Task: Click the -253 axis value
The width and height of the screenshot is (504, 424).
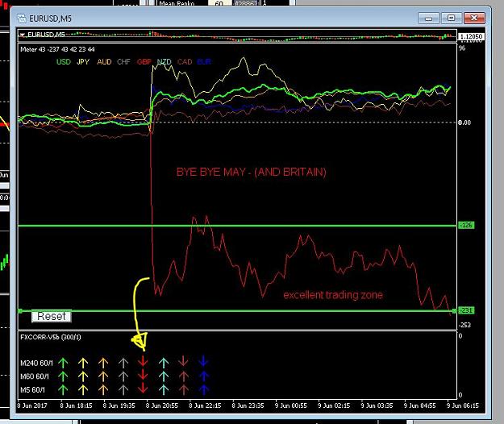Action: click(464, 325)
